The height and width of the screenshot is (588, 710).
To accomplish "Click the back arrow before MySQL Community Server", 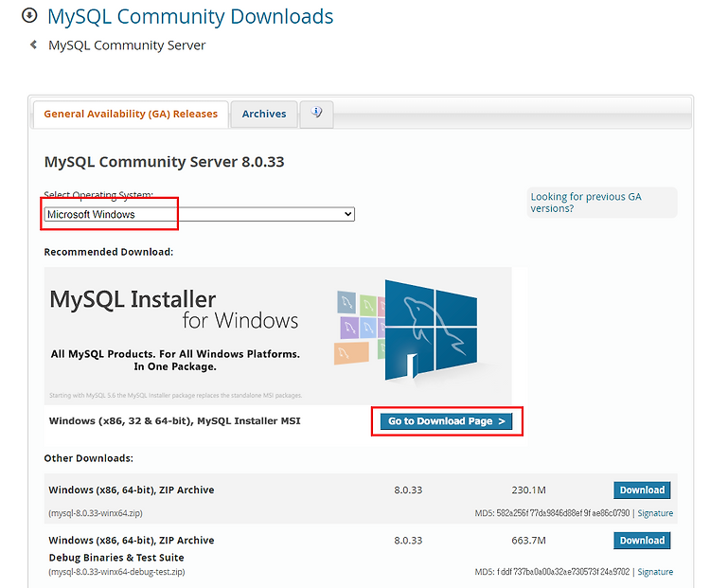I will [33, 45].
